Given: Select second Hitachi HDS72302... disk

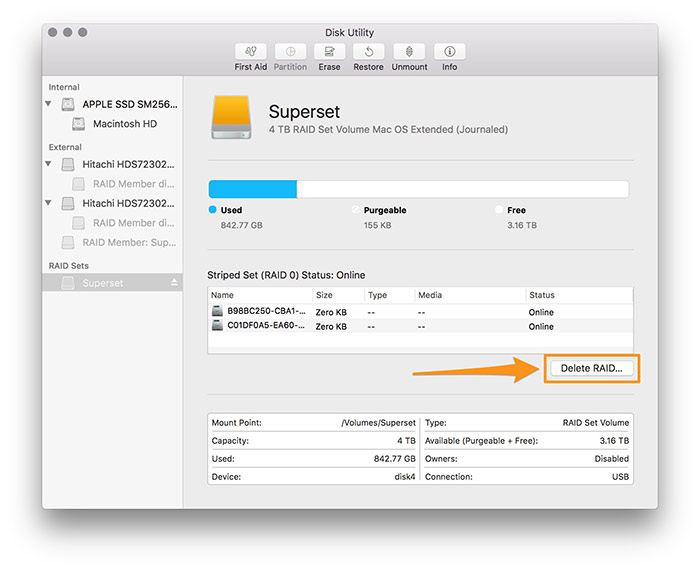Looking at the screenshot, I should click(128, 203).
